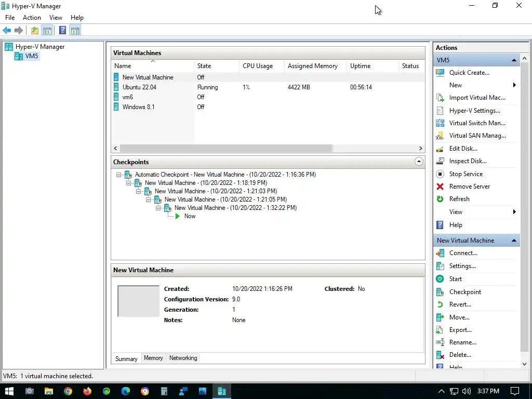The height and width of the screenshot is (399, 532).
Task: Select the Ubuntu 22.04 virtual machine row
Action: [268, 87]
